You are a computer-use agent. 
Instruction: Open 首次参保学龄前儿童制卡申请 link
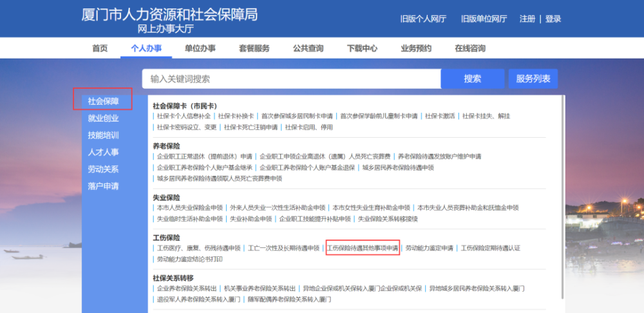click(x=379, y=116)
